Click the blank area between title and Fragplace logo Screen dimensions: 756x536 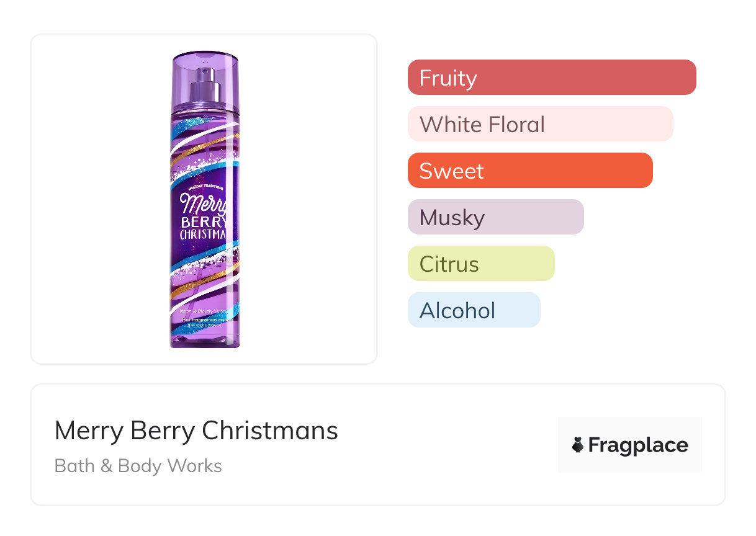tap(447, 445)
